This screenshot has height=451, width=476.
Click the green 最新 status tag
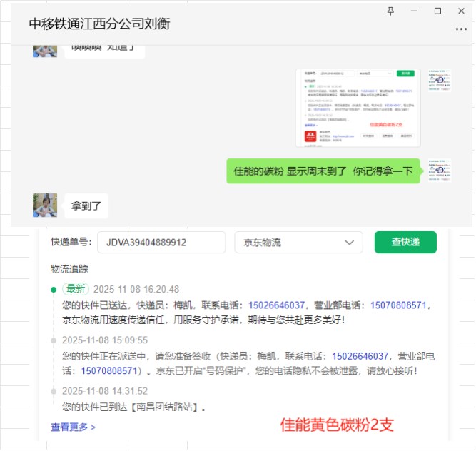[76, 289]
